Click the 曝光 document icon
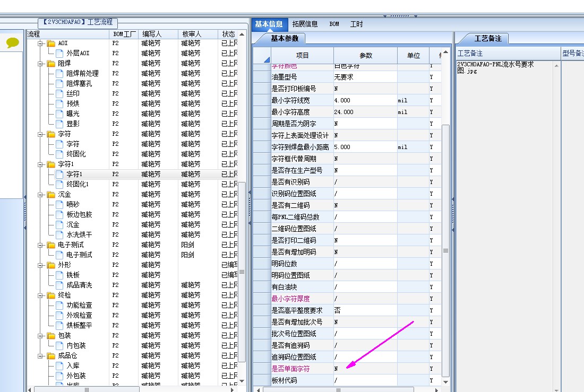Viewport: 584px width, 392px height. pos(59,114)
